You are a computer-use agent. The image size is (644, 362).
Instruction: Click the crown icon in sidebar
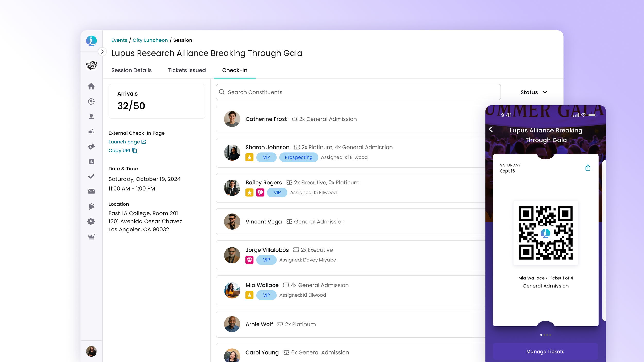pos(91,236)
